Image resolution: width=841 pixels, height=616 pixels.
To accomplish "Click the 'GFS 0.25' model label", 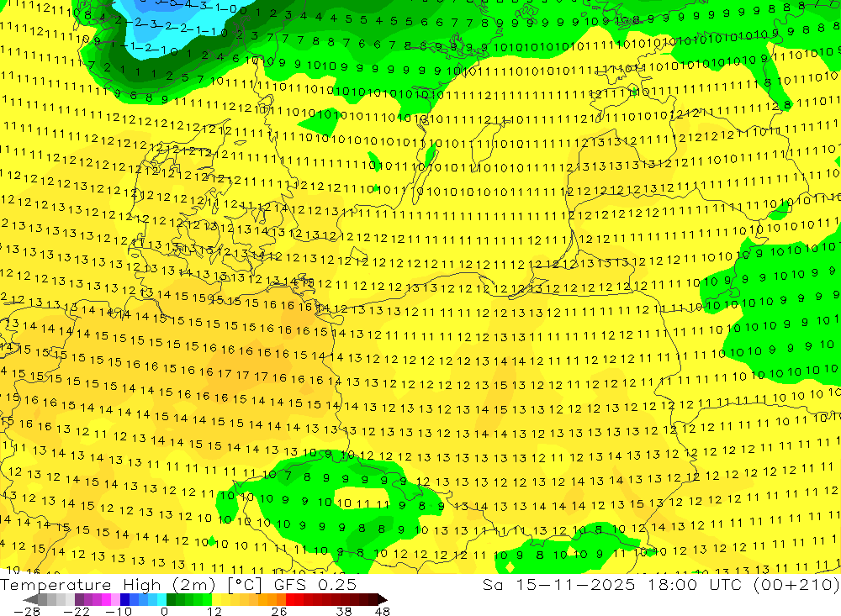I will point(315,585).
